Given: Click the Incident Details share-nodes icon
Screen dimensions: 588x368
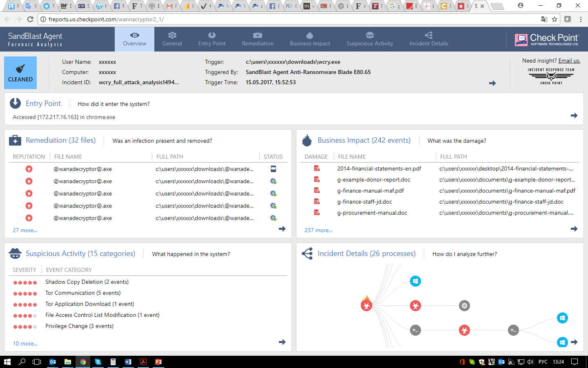Looking at the screenshot, I should pos(307,254).
